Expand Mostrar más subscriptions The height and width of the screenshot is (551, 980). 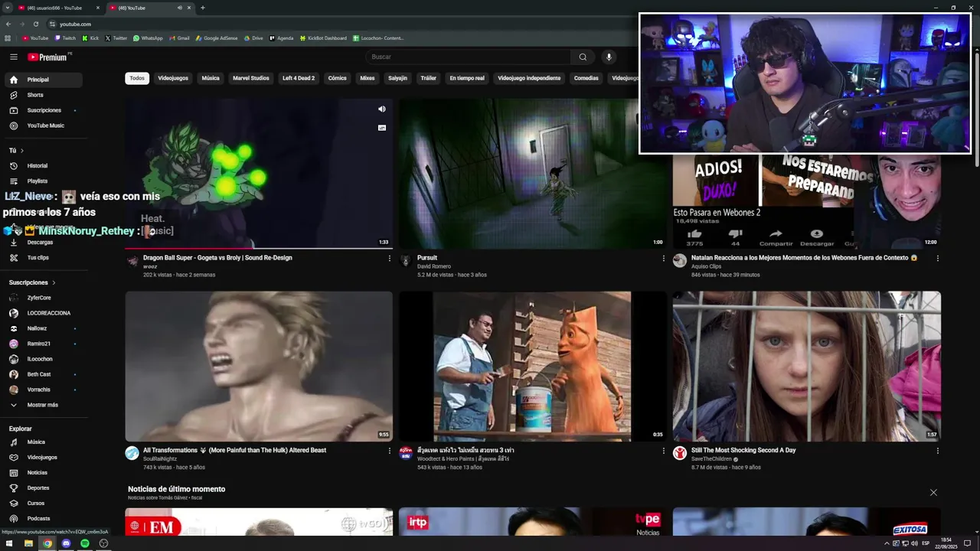click(x=44, y=405)
